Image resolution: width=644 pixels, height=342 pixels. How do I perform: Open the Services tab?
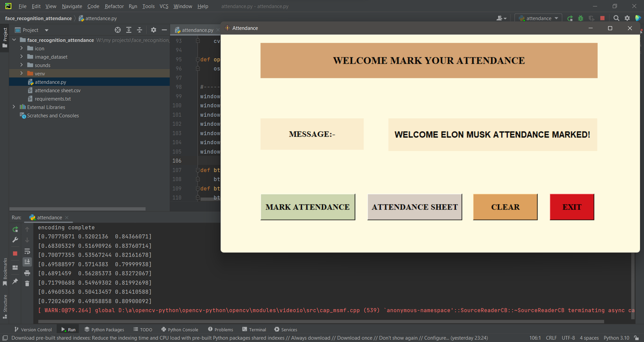click(285, 329)
